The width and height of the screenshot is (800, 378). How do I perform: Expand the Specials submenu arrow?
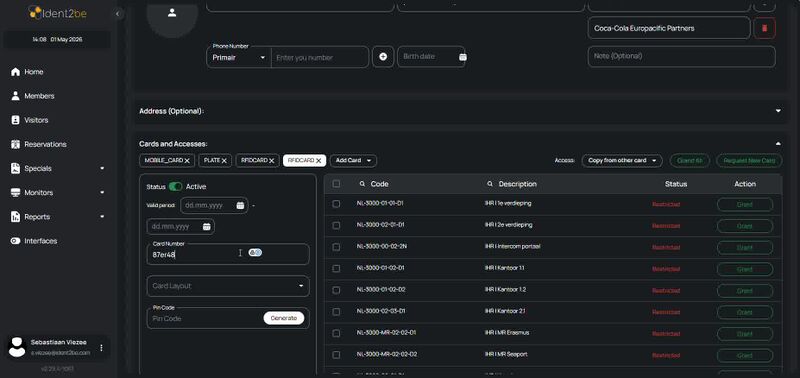[102, 168]
